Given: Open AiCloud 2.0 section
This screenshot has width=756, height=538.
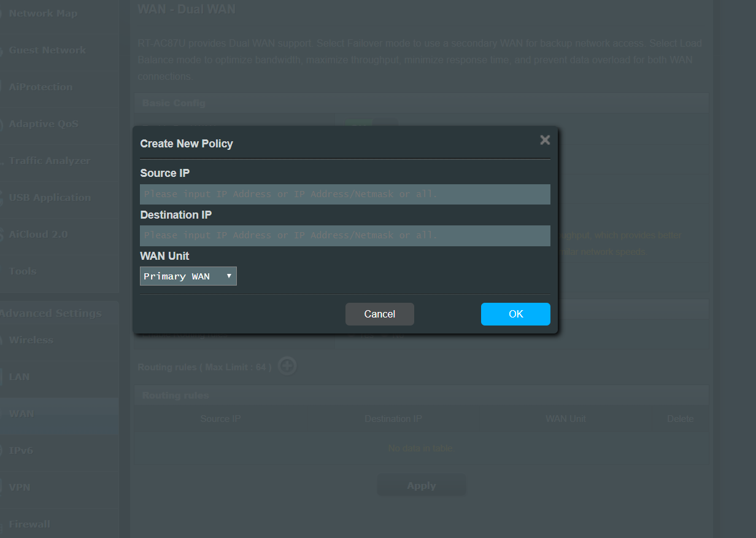Looking at the screenshot, I should click(38, 235).
